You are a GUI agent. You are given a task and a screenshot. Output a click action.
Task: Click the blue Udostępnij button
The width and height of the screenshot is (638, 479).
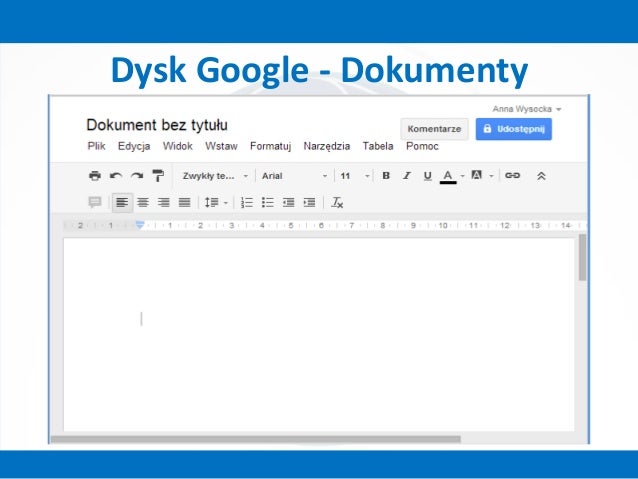[513, 129]
